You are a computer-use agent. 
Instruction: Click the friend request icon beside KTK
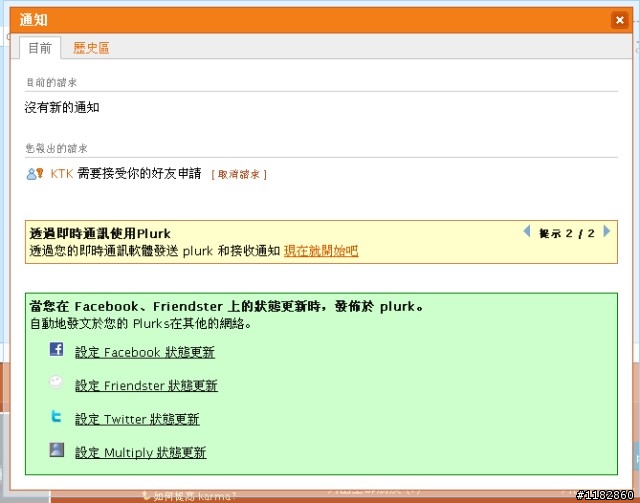point(35,174)
